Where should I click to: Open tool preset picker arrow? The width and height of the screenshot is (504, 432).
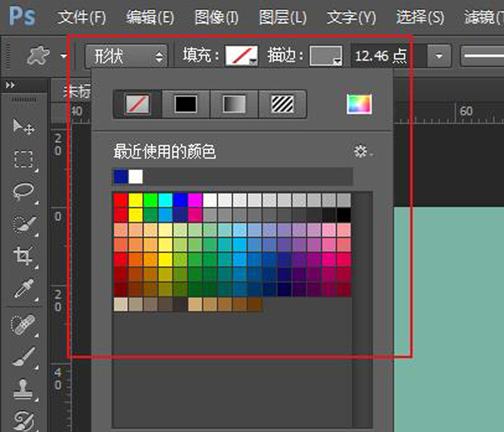[x=64, y=56]
